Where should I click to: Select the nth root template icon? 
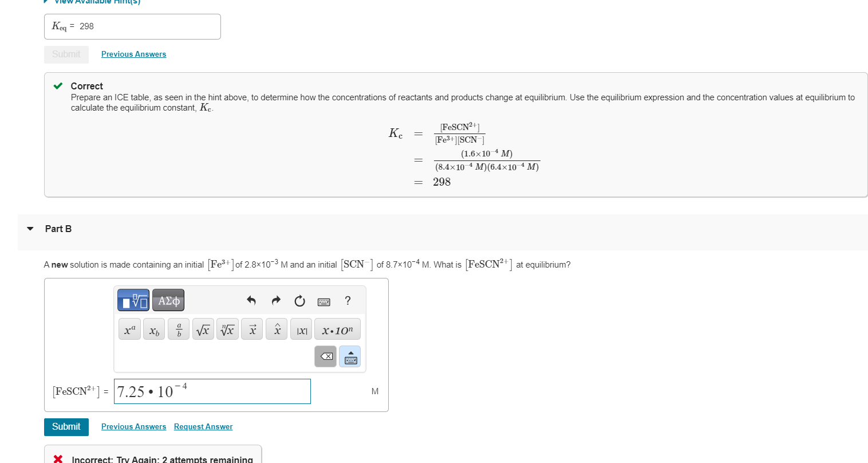tap(227, 329)
